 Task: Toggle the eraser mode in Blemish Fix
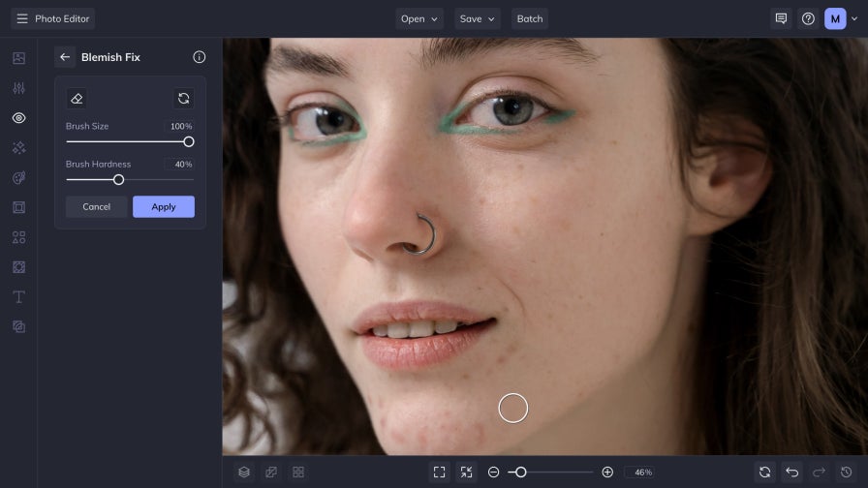click(77, 99)
